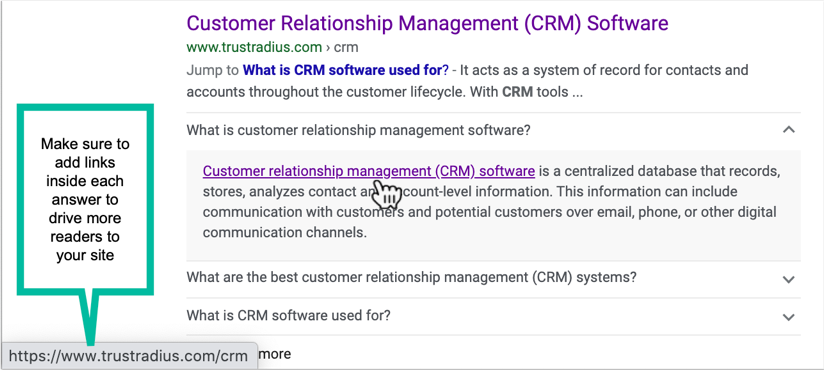Click "What is customer relationship management software?" question text
Viewport: 824px width, 370px height.
click(x=358, y=130)
